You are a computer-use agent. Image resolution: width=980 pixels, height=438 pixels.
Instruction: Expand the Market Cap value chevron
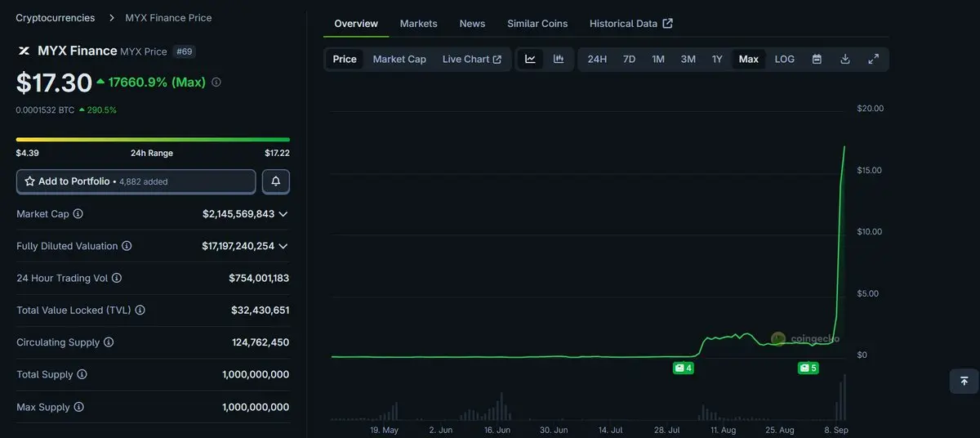283,214
